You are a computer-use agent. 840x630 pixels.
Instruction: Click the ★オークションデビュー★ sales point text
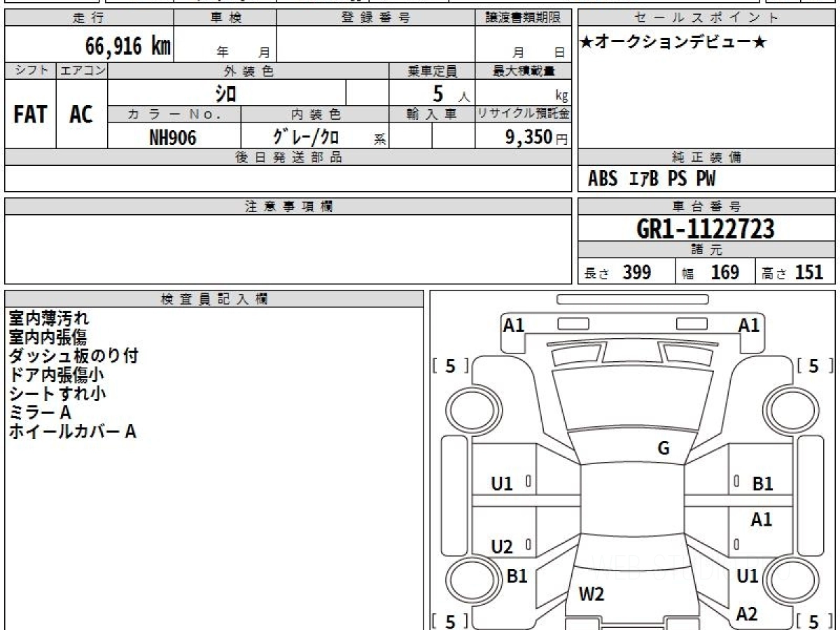pyautogui.click(x=673, y=43)
